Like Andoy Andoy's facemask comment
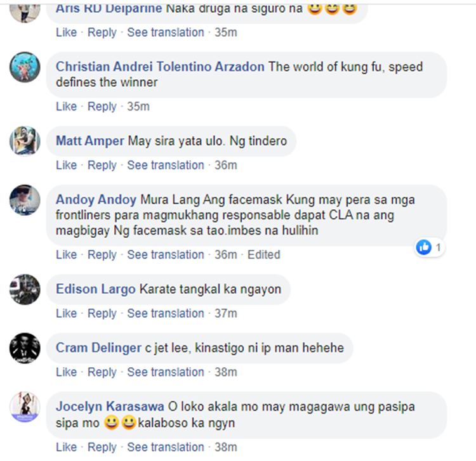The width and height of the screenshot is (476, 461). pos(66,255)
